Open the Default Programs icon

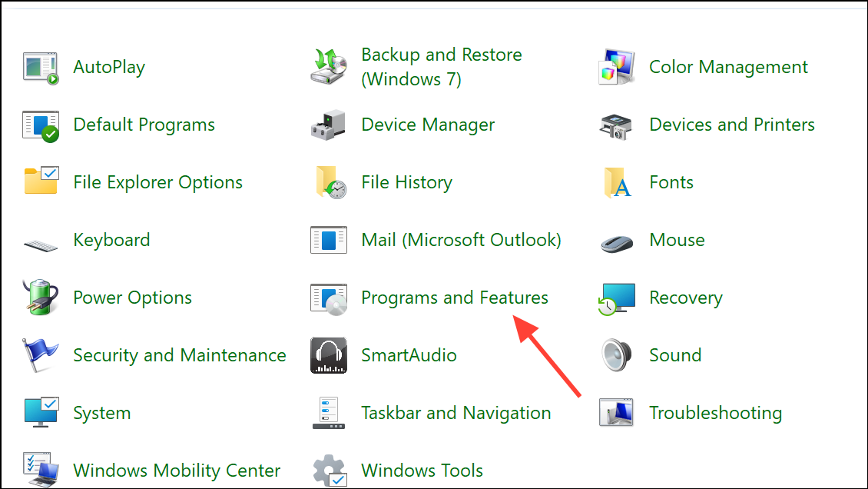pos(41,126)
